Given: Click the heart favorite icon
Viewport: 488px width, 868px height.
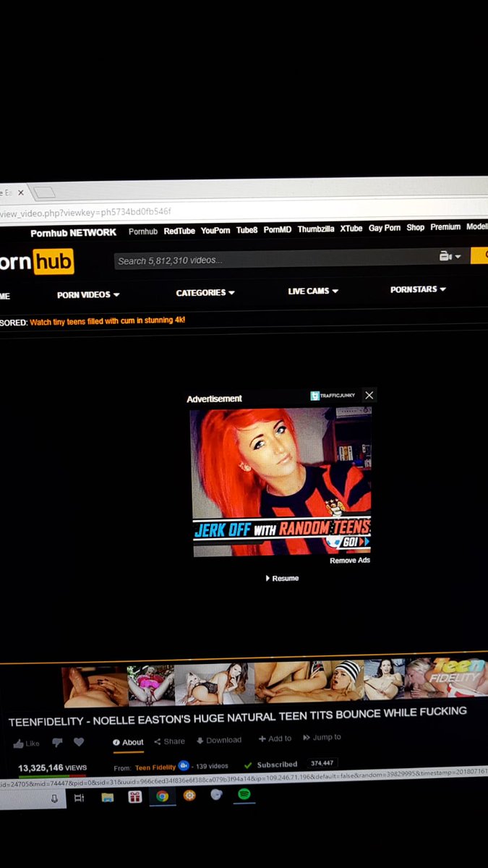Looking at the screenshot, I should point(79,742).
